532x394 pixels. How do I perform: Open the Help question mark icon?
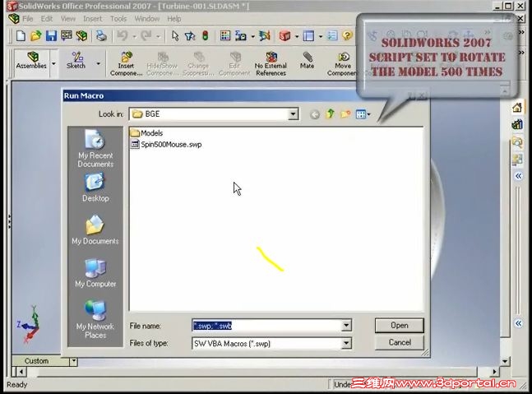tap(347, 35)
